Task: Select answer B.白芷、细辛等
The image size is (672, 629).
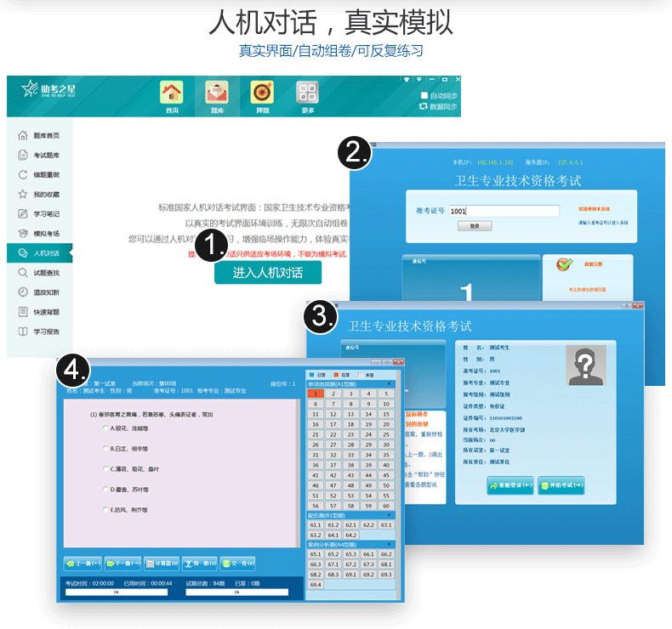Action: (105, 449)
